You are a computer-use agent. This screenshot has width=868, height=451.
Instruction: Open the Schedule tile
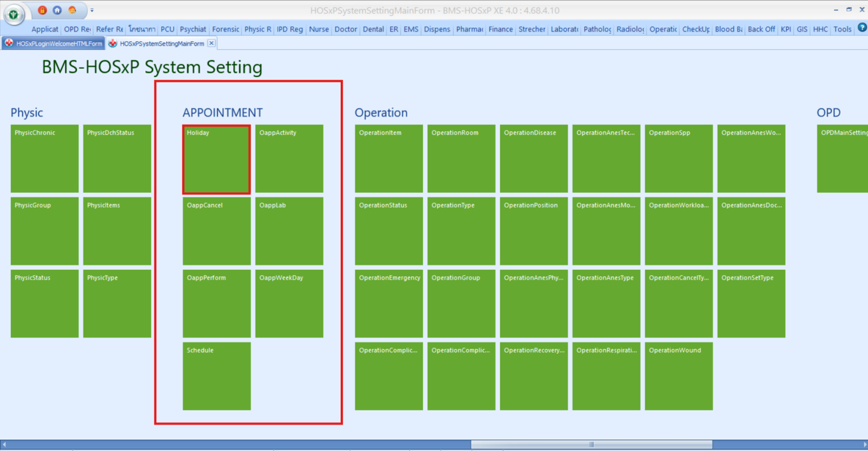click(216, 377)
